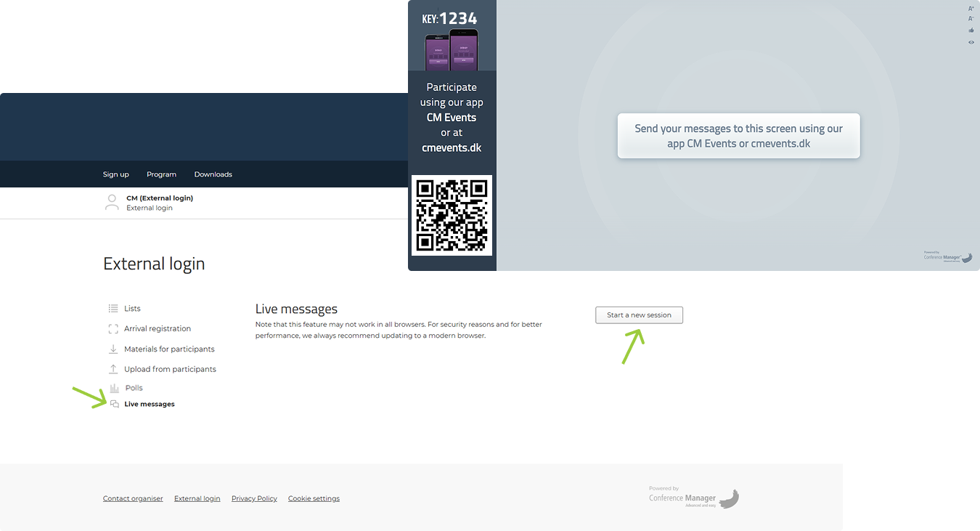Image resolution: width=980 pixels, height=531 pixels.
Task: Click the "Live messages" section heading
Action: (296, 309)
